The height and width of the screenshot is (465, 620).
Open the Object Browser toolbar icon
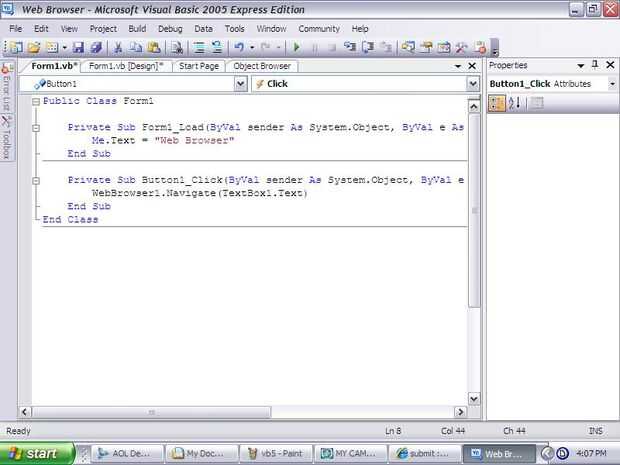click(x=444, y=47)
